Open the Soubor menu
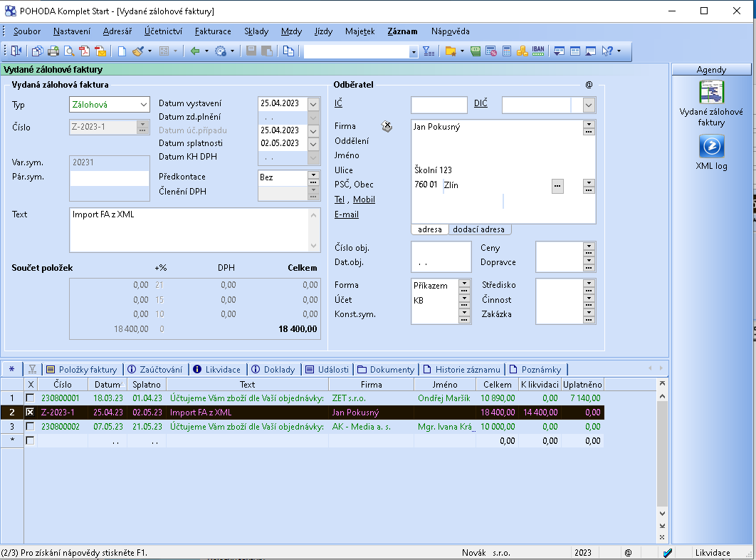 click(27, 31)
